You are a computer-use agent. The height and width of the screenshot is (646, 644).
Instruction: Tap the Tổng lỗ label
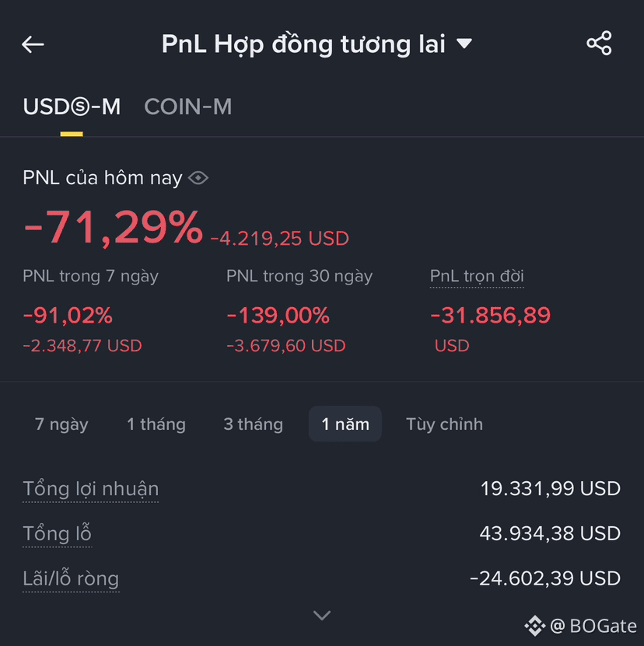coord(57,533)
